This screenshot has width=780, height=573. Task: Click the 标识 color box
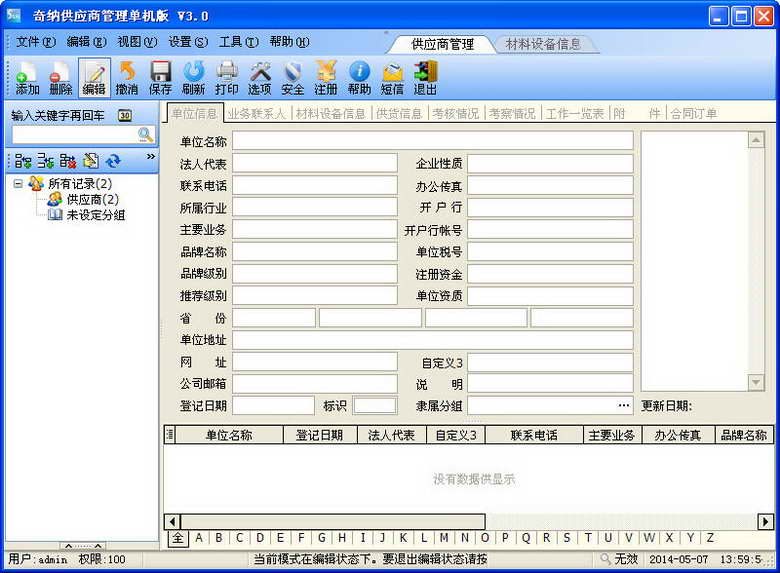(x=375, y=406)
